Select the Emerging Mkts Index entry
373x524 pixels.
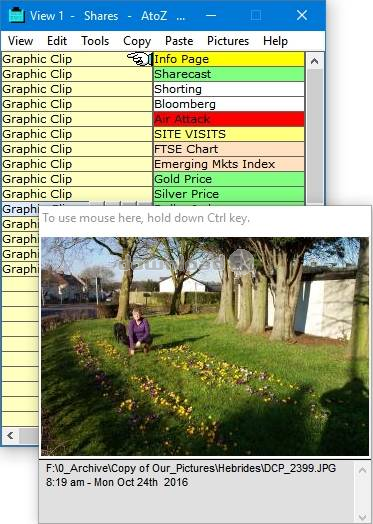229,164
